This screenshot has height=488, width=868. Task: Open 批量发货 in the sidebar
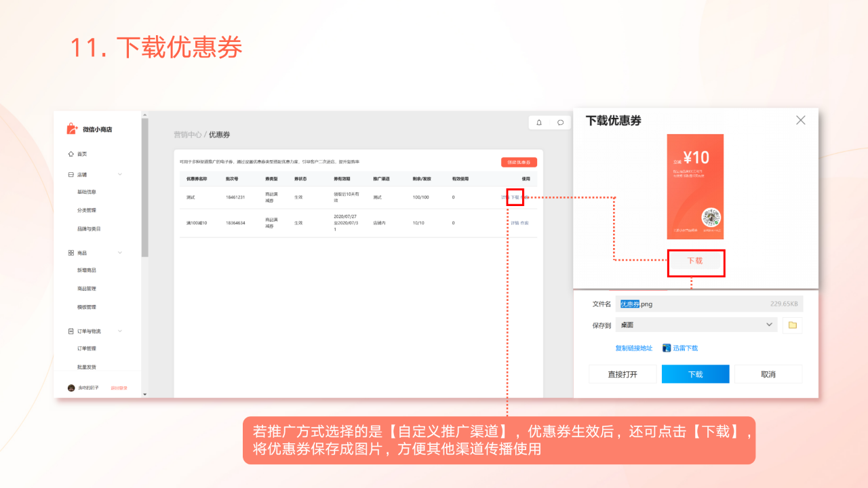tap(87, 367)
